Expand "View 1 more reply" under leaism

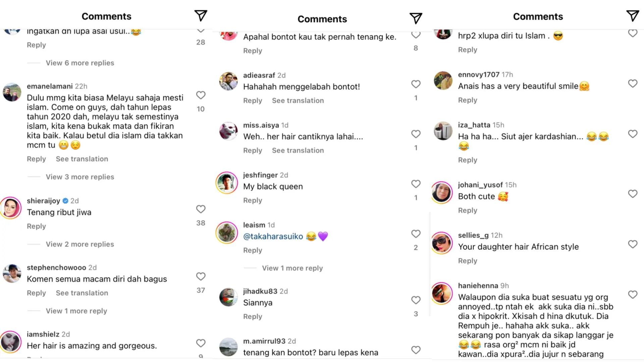tap(292, 268)
